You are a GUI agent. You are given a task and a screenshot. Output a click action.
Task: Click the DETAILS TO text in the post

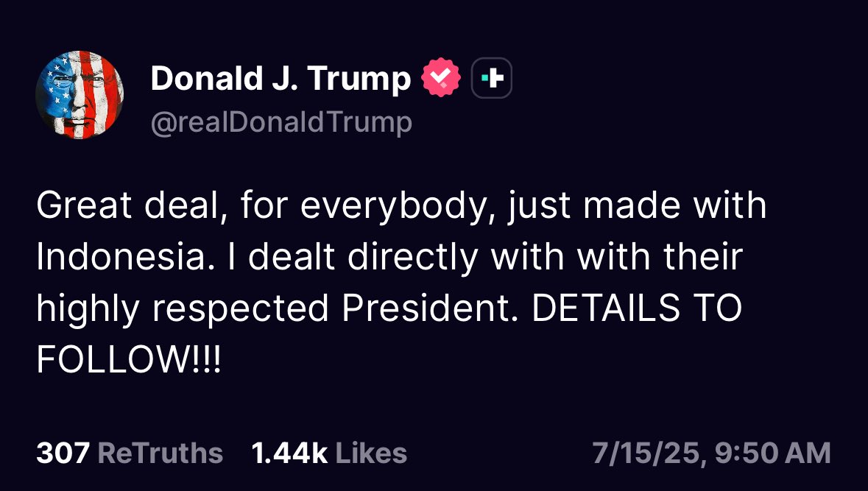point(637,309)
